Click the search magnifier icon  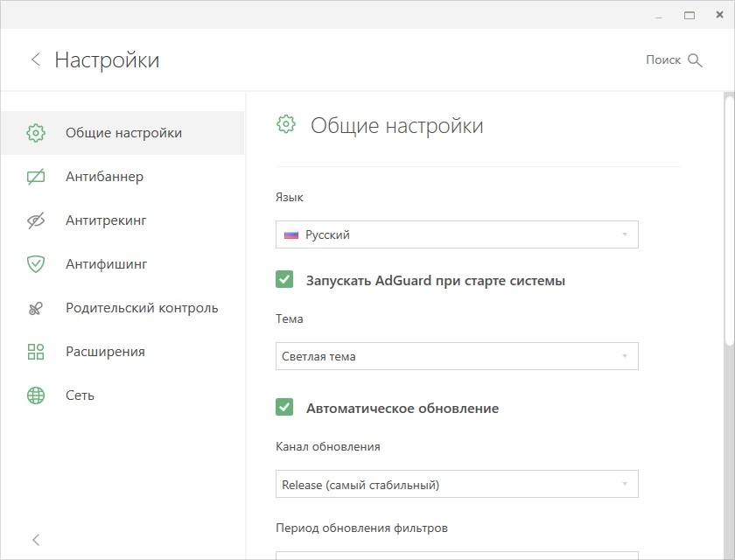point(696,60)
